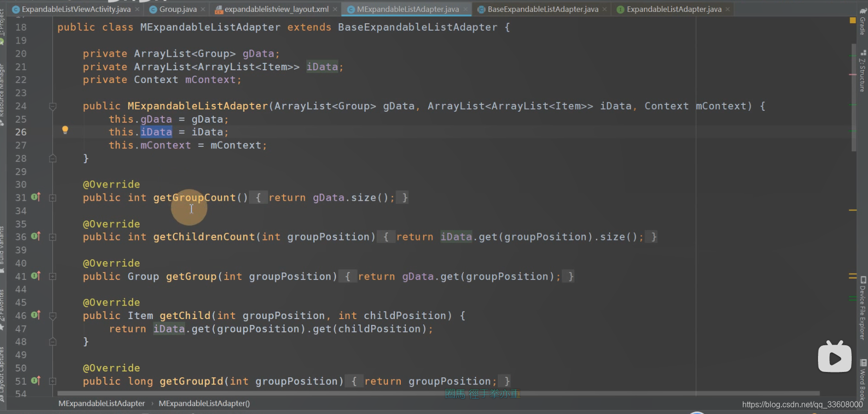Image resolution: width=868 pixels, height=414 pixels.
Task: Switch to ExpandableListViewActivity.java tab
Action: point(76,9)
